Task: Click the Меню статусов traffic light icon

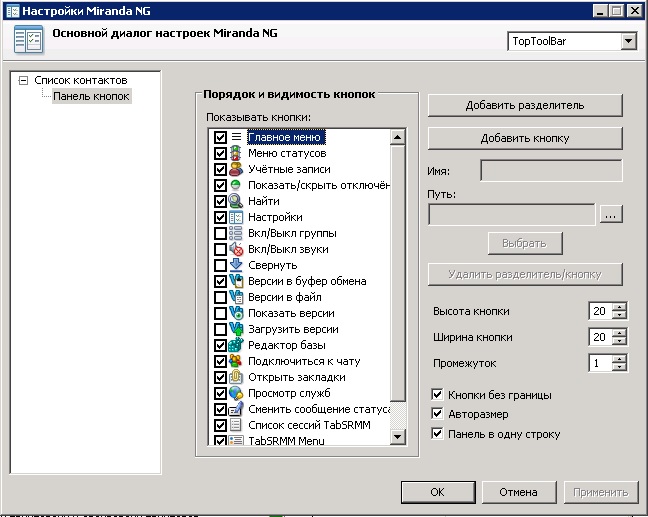Action: click(x=236, y=153)
